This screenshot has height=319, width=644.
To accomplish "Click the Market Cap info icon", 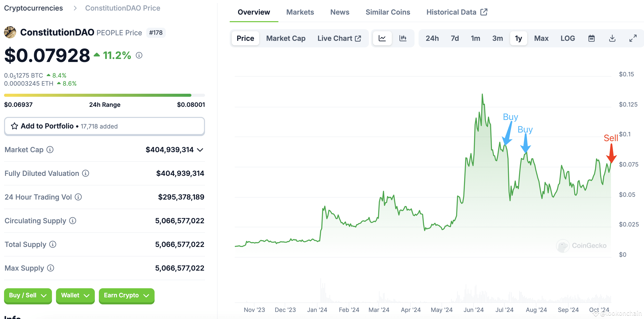I will (x=50, y=150).
